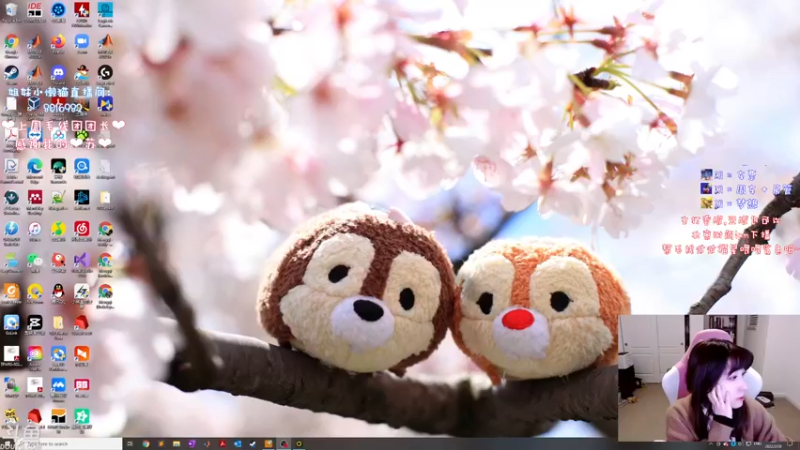Open File Explorer from the taskbar
The image size is (800, 450).
[177, 444]
